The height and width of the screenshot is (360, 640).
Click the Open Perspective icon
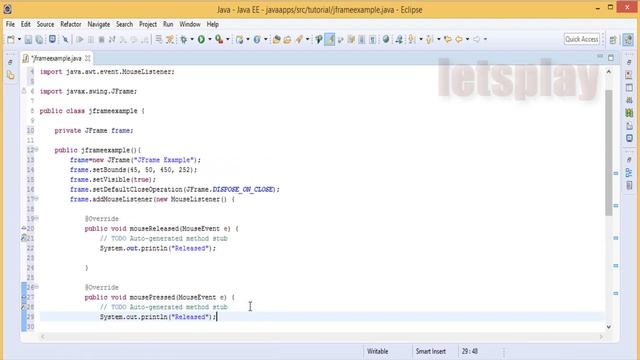point(613,40)
